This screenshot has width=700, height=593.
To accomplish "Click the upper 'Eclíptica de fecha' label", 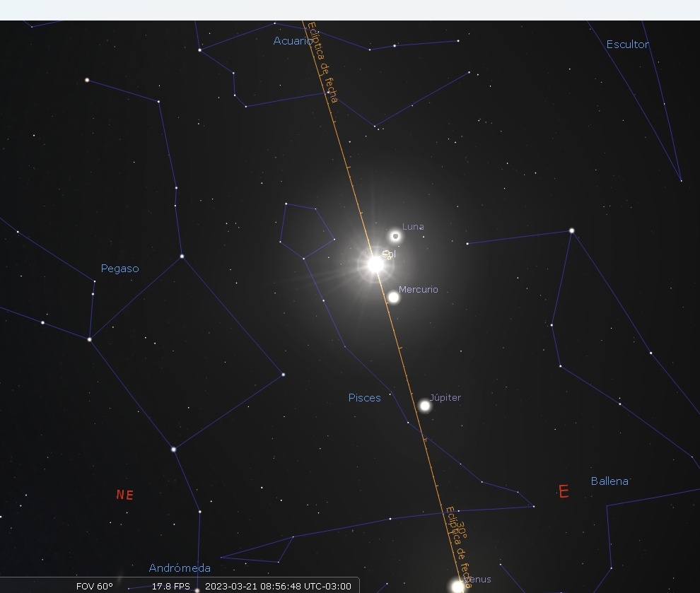I will click(x=322, y=62).
